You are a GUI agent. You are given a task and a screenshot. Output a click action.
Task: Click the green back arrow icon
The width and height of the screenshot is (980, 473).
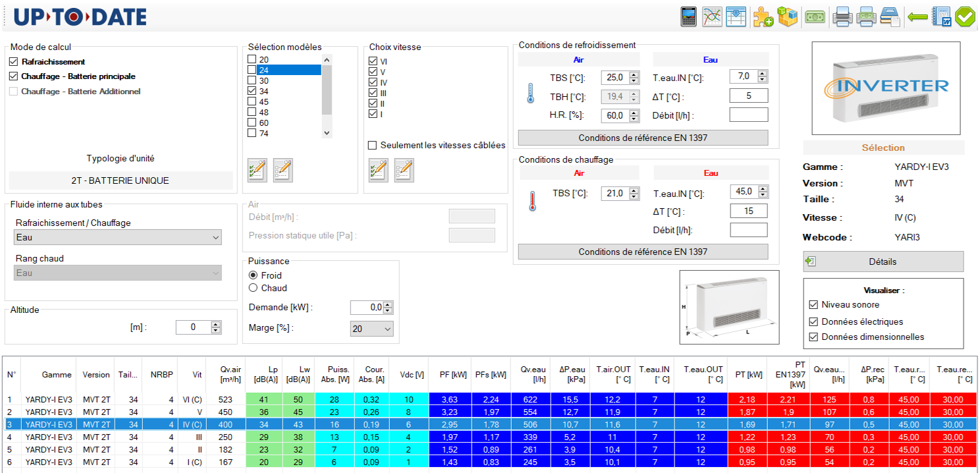pyautogui.click(x=917, y=16)
